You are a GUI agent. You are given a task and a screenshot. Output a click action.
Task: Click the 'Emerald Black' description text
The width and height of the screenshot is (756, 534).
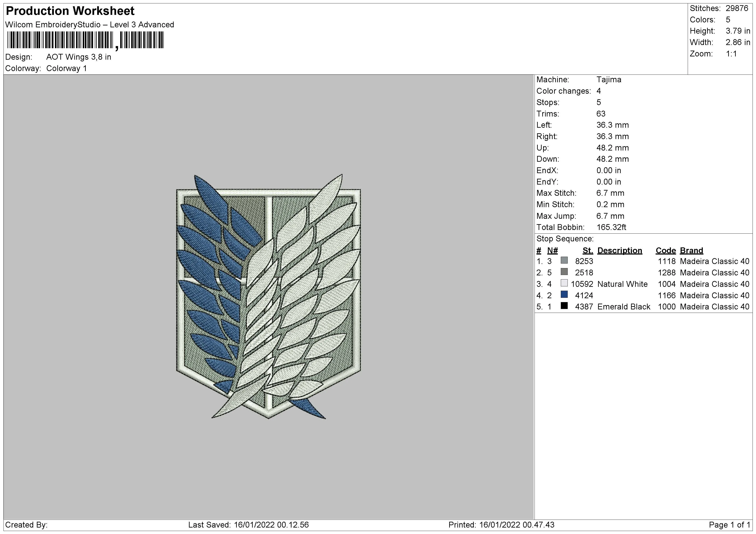pos(624,307)
